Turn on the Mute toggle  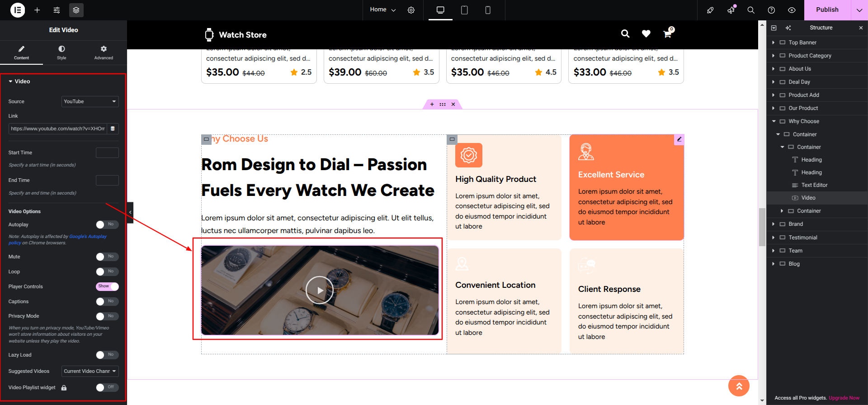click(107, 257)
